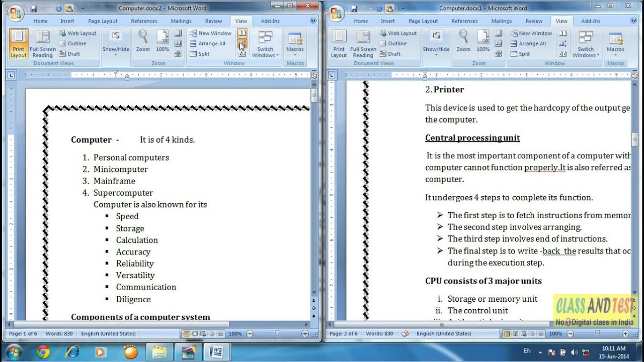Image resolution: width=644 pixels, height=362 pixels.
Task: Open Zoom dialog in right window
Action: [463, 41]
